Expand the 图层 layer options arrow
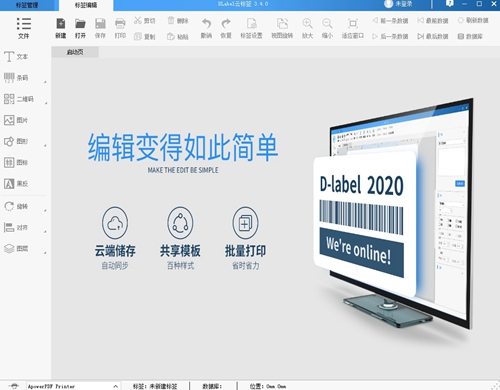Image resolution: width=500 pixels, height=390 pixels. pyautogui.click(x=45, y=253)
